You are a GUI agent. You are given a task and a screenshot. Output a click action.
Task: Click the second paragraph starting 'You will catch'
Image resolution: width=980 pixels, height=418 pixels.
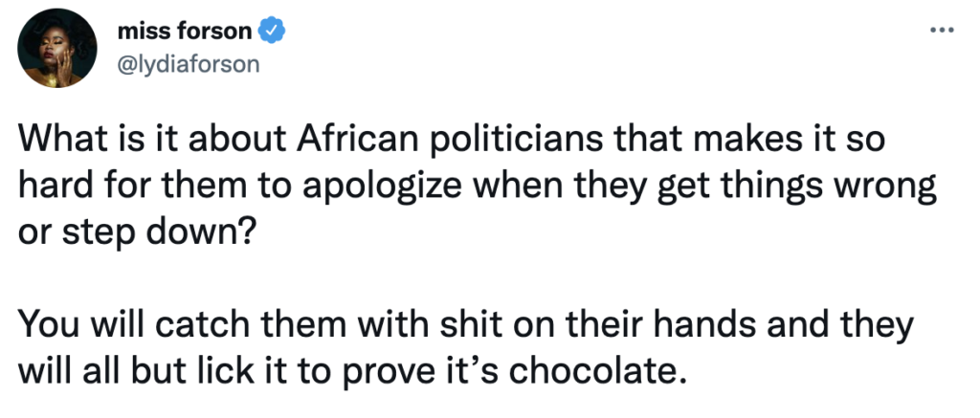pos(466,348)
